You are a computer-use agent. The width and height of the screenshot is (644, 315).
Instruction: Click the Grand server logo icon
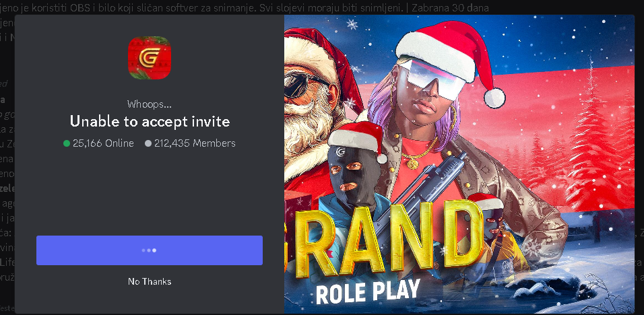point(149,58)
